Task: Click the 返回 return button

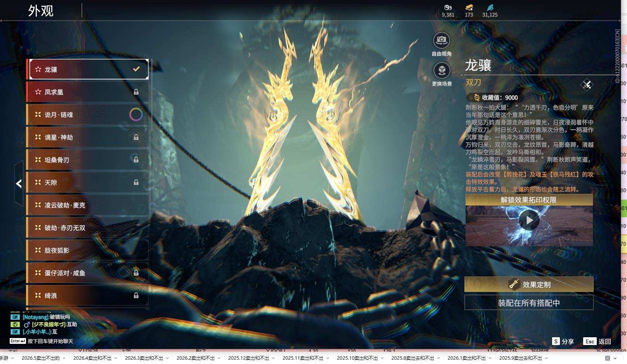Action: [x=604, y=342]
